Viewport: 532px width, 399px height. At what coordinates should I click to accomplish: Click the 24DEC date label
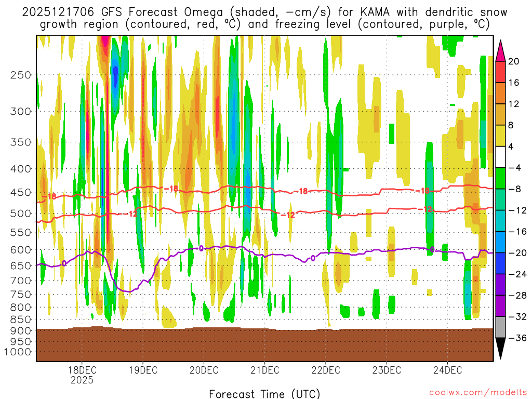pos(447,370)
